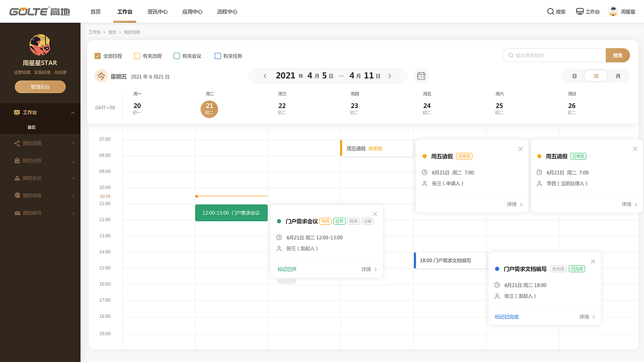Viewport: 644px width, 362px height.
Task: Click the 我的消息 chat bubble icon
Action: [17, 196]
